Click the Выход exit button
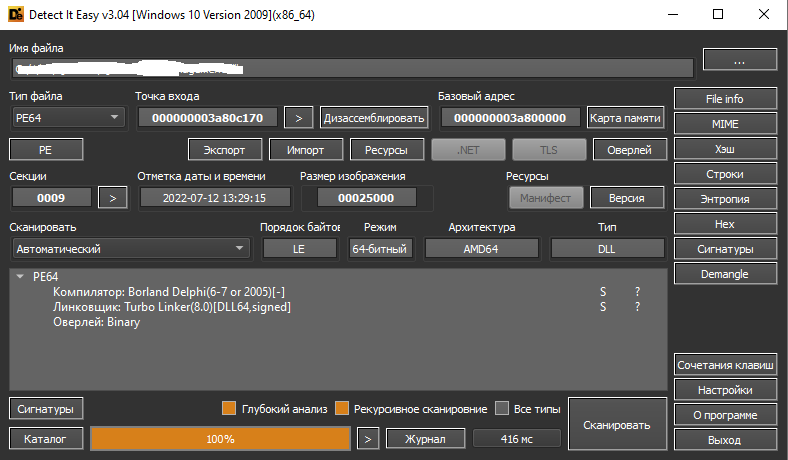788x460 pixels. click(725, 440)
